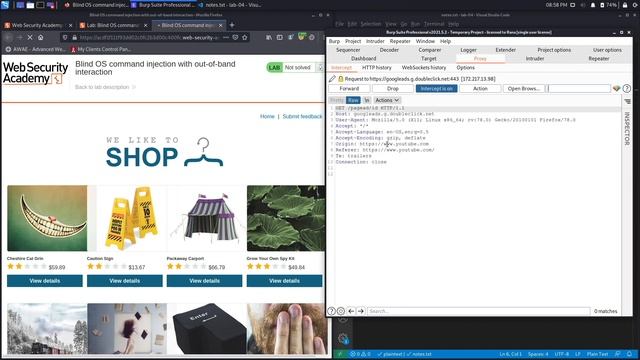Switch to Web Security Academy Firefox tab

point(38,25)
